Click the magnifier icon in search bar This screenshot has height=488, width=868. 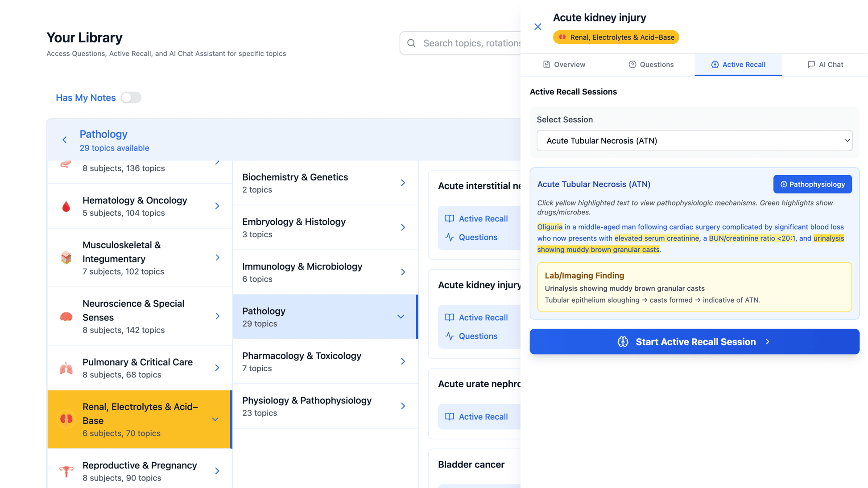point(411,43)
